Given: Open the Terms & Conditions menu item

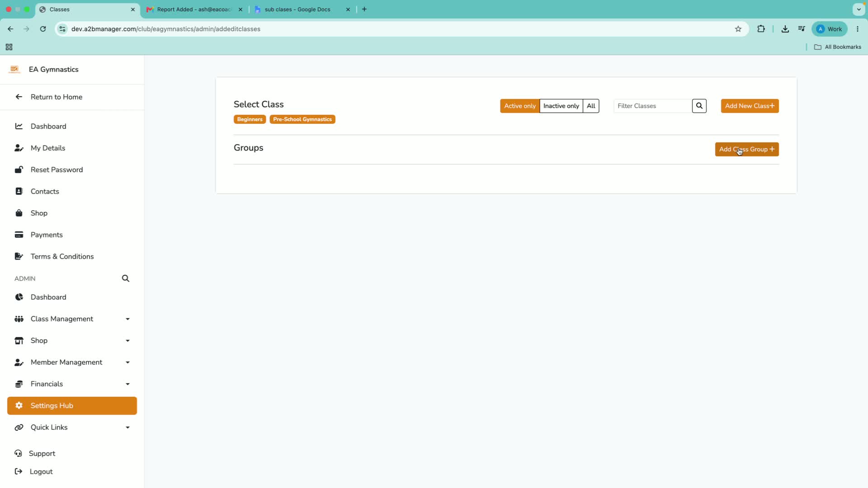Looking at the screenshot, I should point(72,256).
